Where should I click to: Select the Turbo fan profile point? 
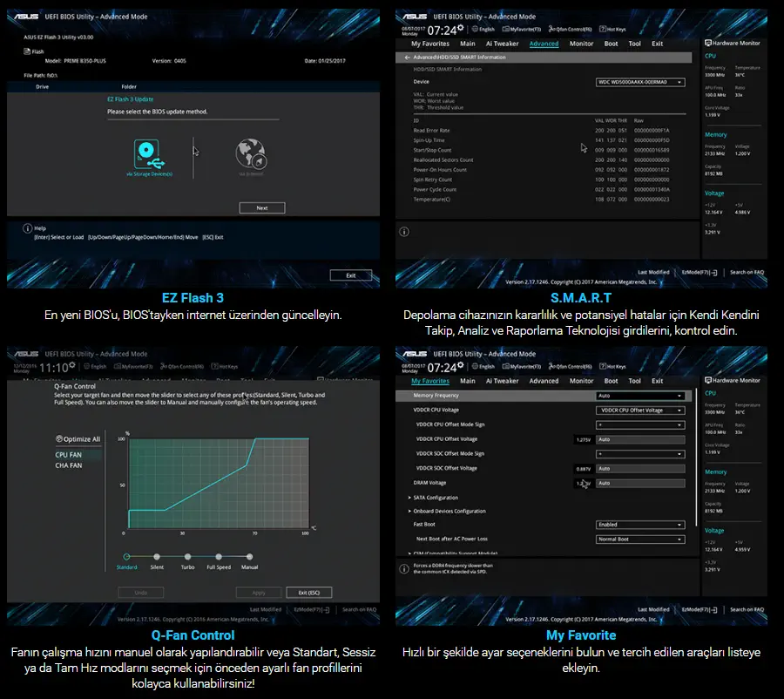point(187,556)
